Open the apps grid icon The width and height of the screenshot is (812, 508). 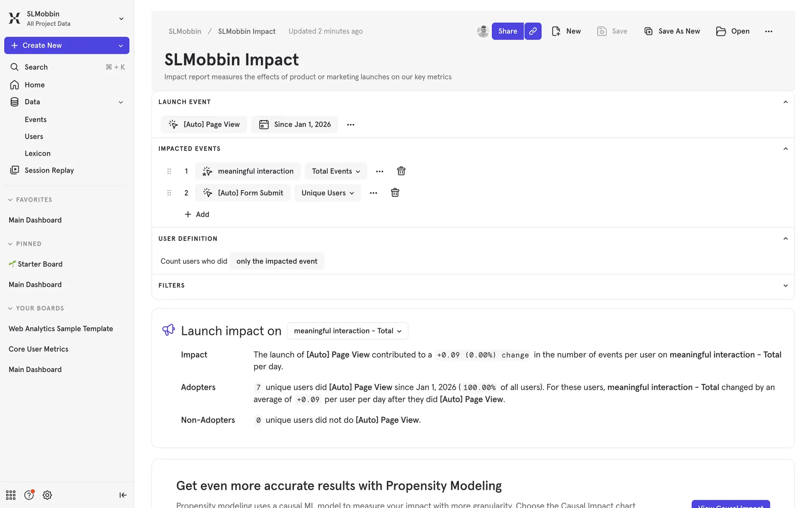11,495
